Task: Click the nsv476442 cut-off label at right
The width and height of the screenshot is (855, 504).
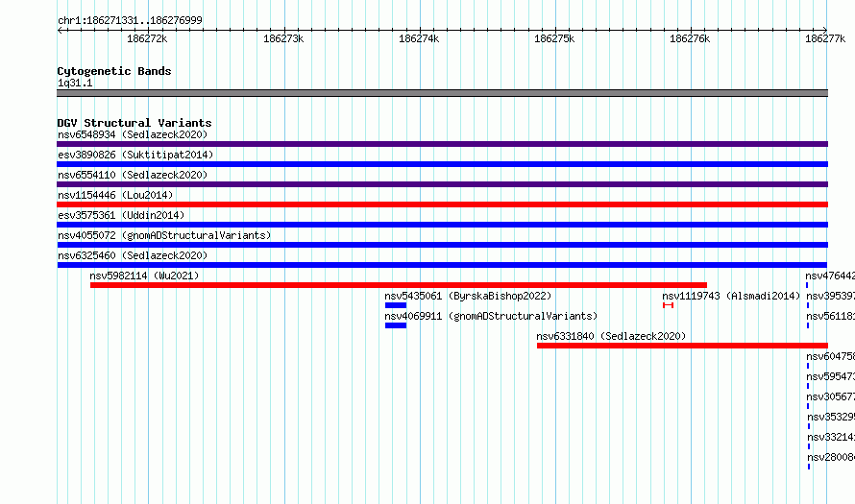Action: pyautogui.click(x=830, y=276)
